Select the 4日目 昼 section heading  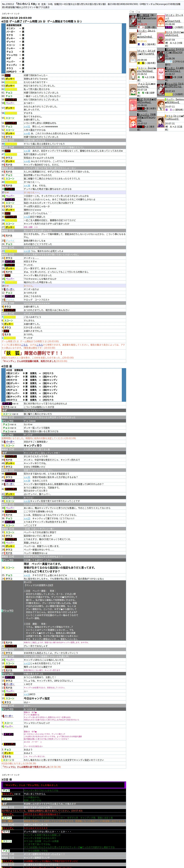7,366
